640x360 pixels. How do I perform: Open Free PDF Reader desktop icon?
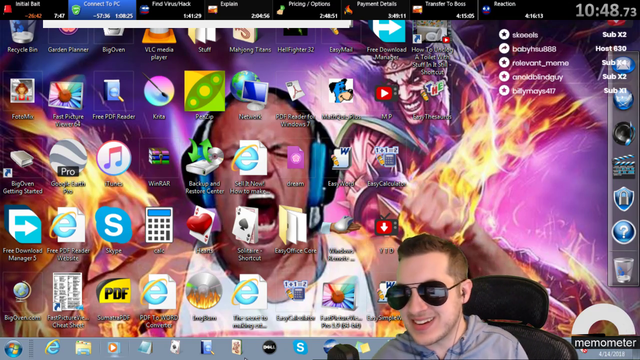click(113, 98)
